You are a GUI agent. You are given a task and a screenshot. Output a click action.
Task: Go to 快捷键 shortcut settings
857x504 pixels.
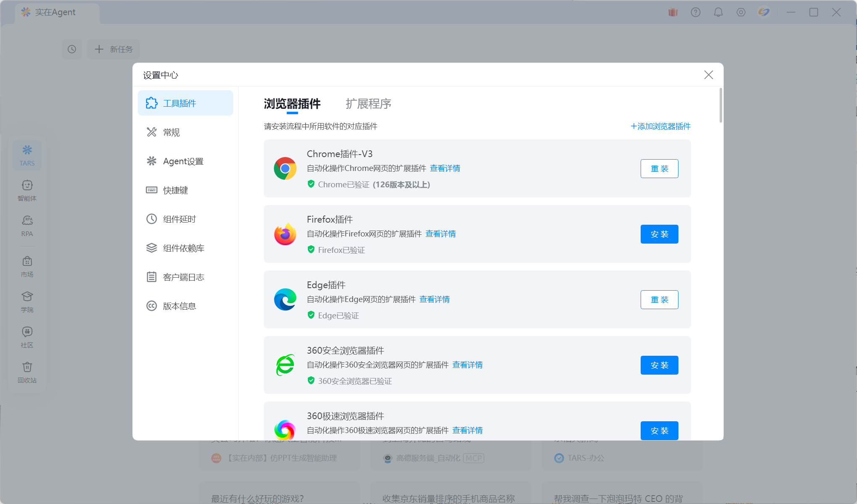(175, 190)
